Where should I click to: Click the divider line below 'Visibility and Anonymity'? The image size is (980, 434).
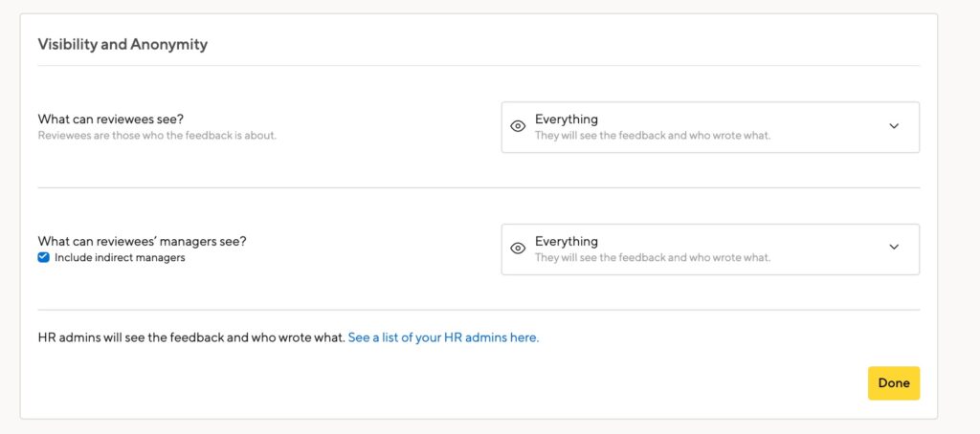click(479, 66)
